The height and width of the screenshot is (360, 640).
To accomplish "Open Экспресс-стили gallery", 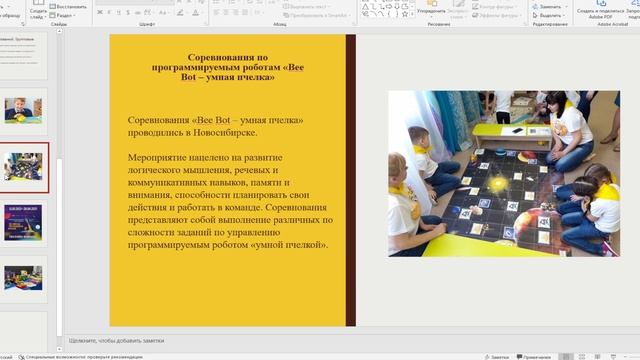I will pyautogui.click(x=458, y=10).
